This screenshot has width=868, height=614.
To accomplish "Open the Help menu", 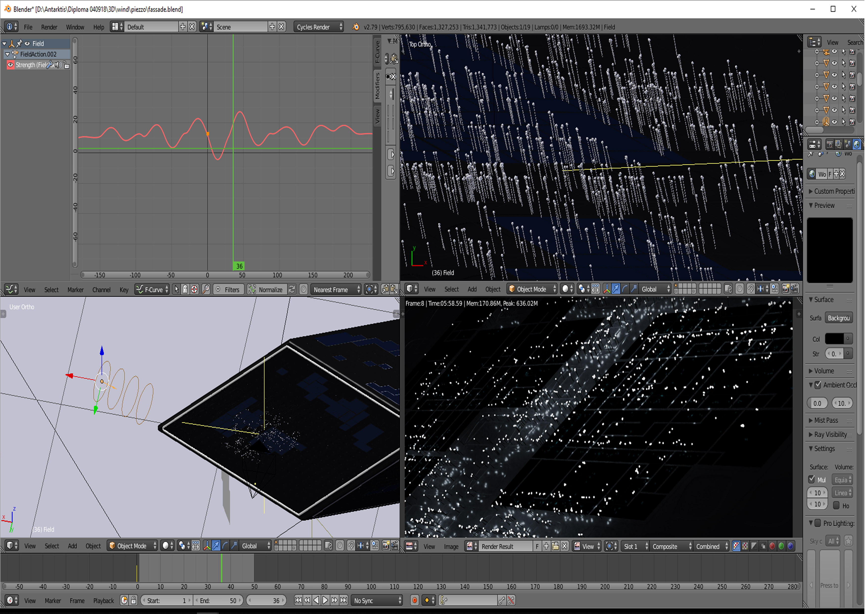I will click(99, 27).
